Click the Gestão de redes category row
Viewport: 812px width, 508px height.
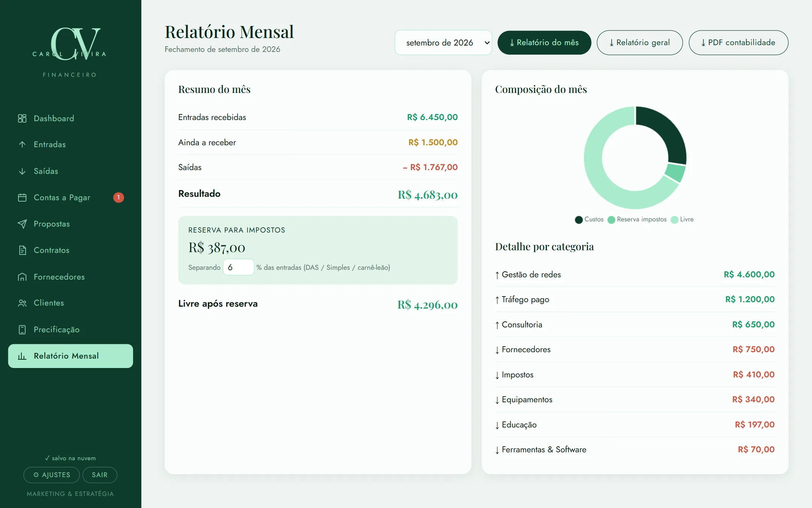[635, 275]
